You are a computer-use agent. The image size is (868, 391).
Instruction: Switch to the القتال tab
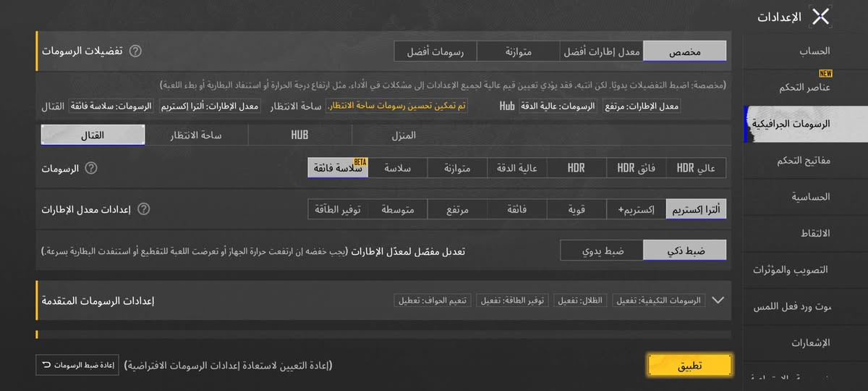point(93,135)
